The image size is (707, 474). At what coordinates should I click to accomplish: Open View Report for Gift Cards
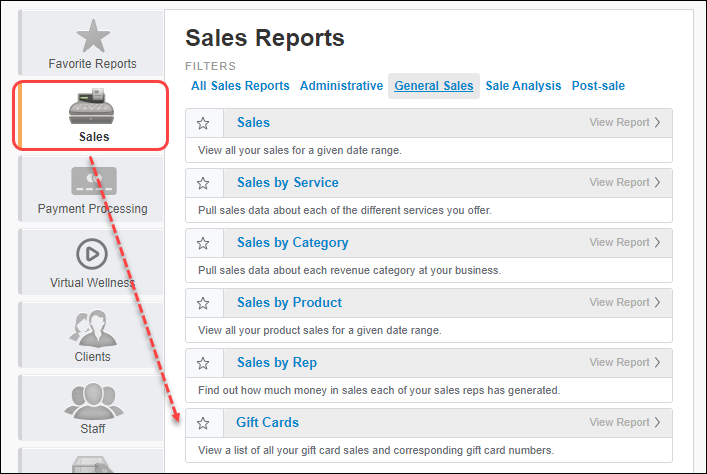pos(625,423)
